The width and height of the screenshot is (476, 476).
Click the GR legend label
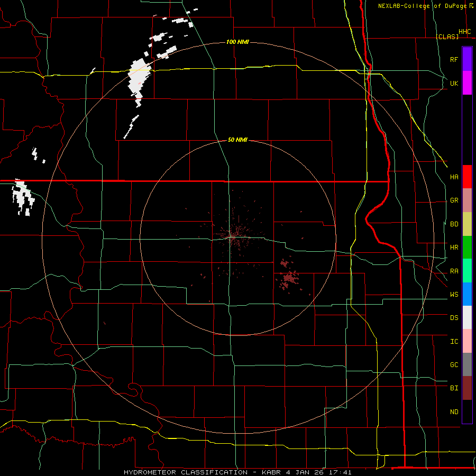(454, 200)
